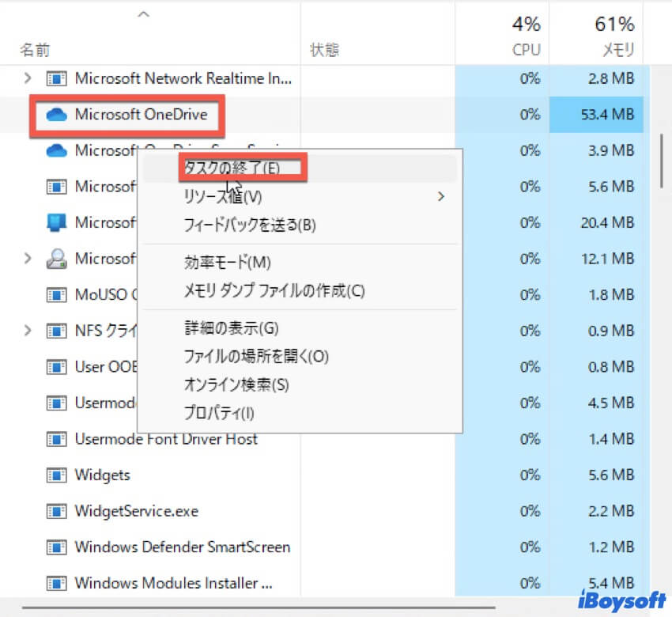The width and height of the screenshot is (672, 617).
Task: Click the 2.2 MB memory cell
Action: (596, 511)
